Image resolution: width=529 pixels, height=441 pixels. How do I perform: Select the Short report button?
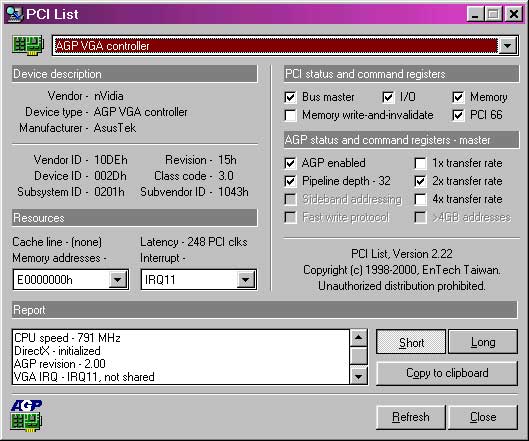pos(411,342)
